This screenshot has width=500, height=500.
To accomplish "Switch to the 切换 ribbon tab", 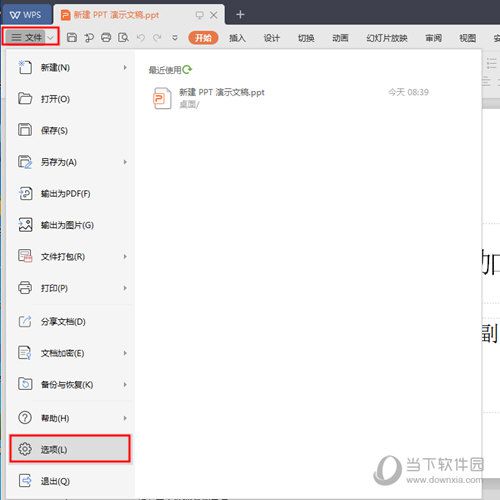I will (306, 38).
